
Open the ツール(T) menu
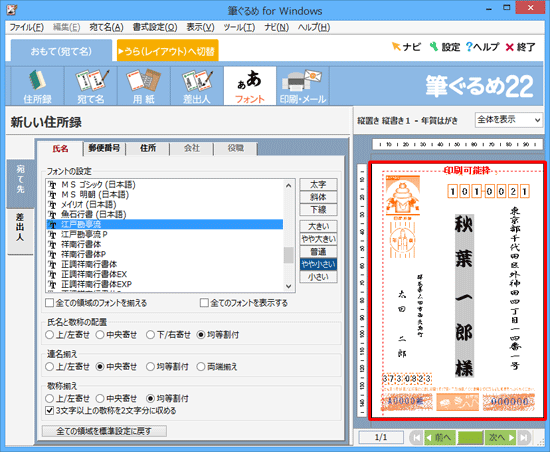pos(239,27)
